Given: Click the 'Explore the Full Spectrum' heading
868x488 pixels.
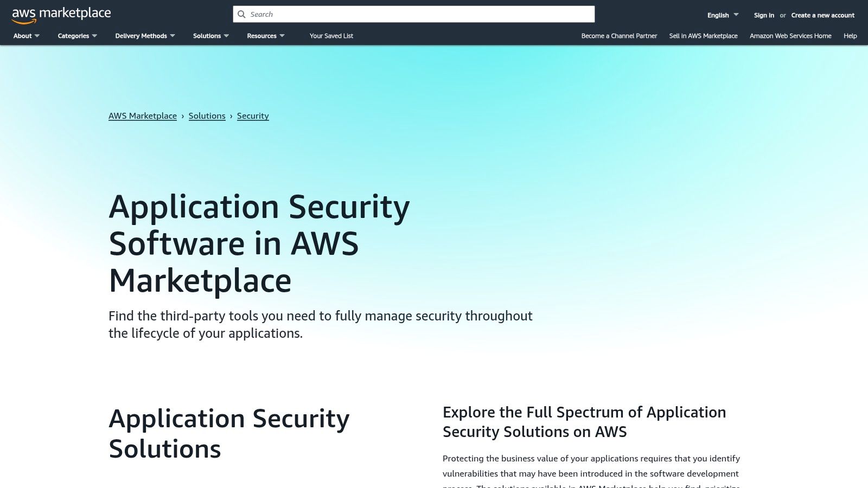Looking at the screenshot, I should [x=584, y=422].
